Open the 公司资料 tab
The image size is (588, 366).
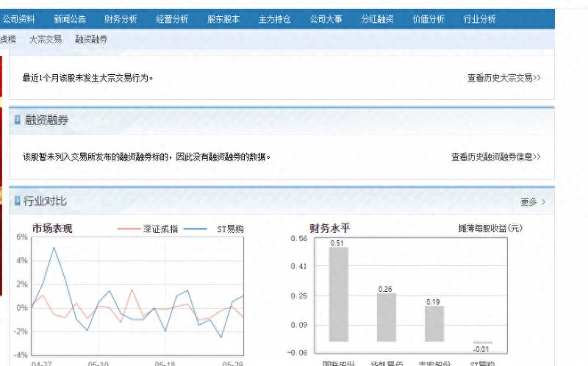pyautogui.click(x=18, y=19)
